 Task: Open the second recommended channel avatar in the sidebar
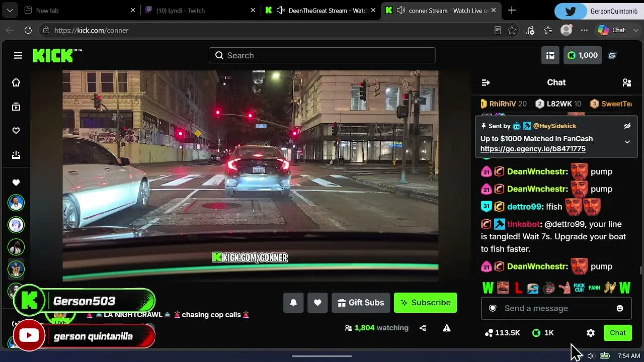coord(16,225)
